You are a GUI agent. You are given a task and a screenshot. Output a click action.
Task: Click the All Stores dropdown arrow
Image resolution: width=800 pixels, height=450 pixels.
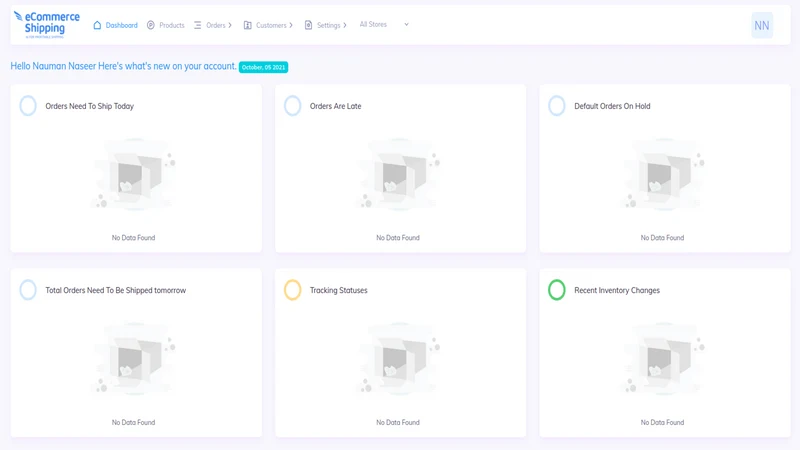pyautogui.click(x=406, y=24)
